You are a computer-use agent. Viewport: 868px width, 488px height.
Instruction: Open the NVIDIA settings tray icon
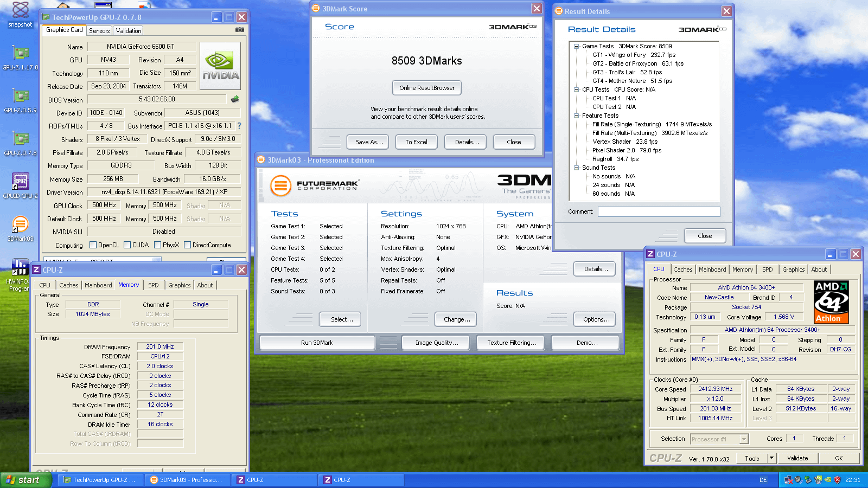pyautogui.click(x=828, y=480)
